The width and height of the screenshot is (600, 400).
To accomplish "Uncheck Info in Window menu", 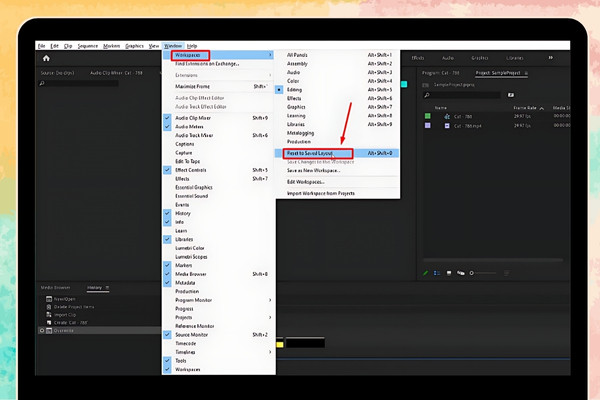I will coord(167,222).
